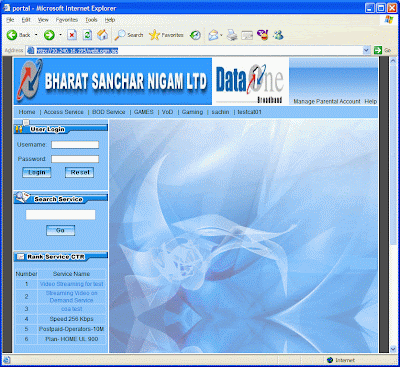Click the BSNL logo in banner
Viewport: 400px width, 367px height.
(30, 80)
